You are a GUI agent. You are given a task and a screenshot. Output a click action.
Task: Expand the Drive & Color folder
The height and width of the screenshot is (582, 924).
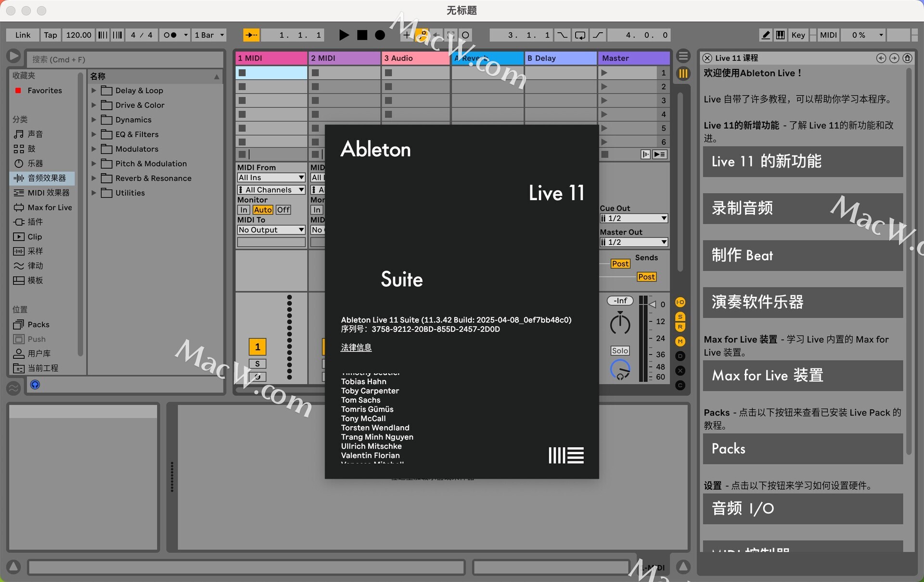pyautogui.click(x=94, y=105)
